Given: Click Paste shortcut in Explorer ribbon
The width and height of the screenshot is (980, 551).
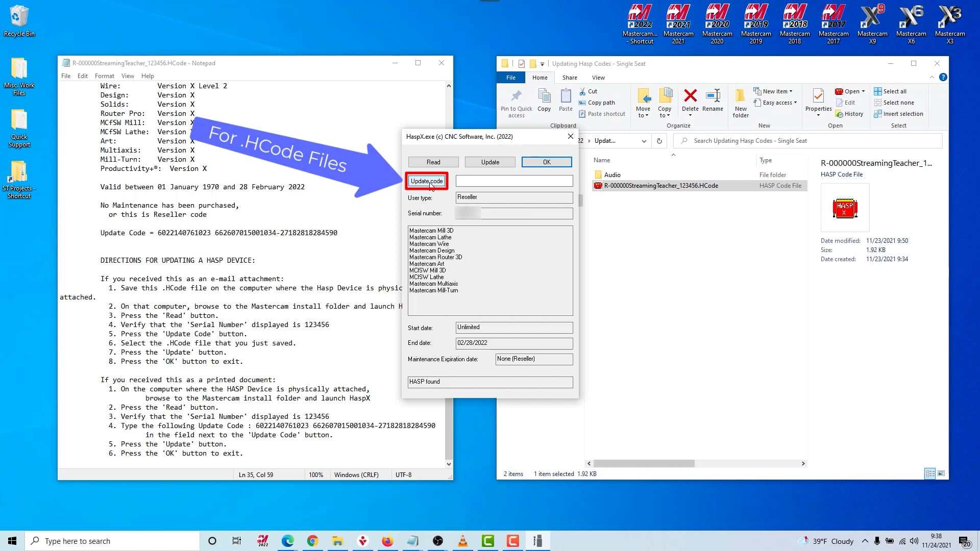Looking at the screenshot, I should pos(602,114).
